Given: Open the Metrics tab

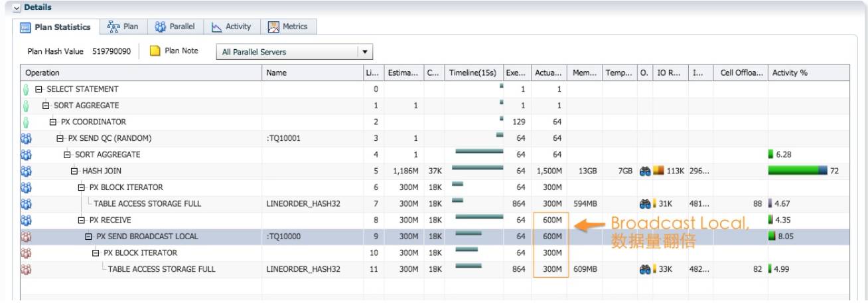Looking at the screenshot, I should [x=288, y=27].
